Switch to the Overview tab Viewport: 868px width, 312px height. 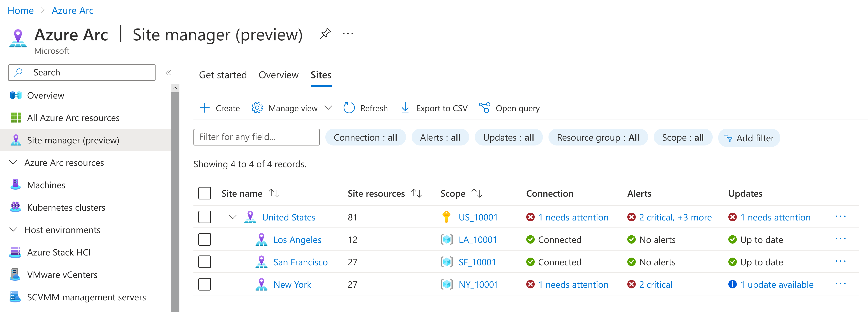tap(278, 75)
